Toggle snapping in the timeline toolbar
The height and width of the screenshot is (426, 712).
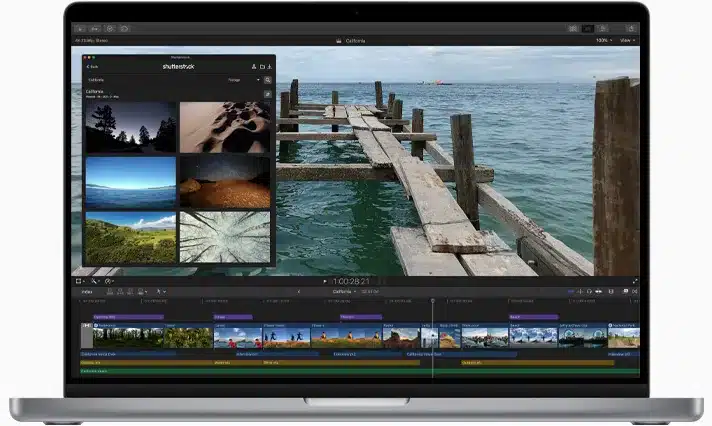(x=599, y=292)
